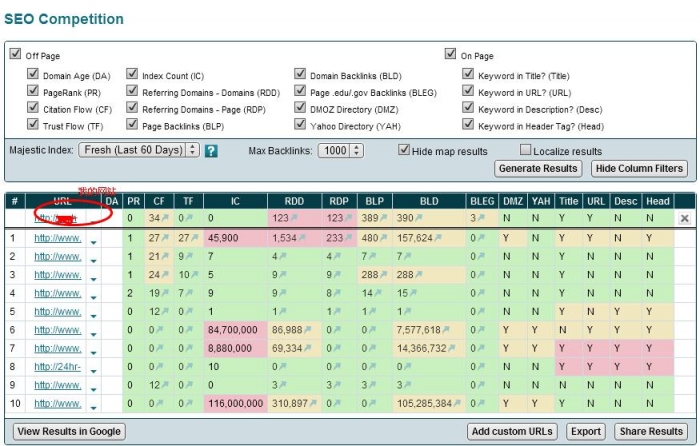Open arrow link next to RDD 1,534
700x446 pixels.
tap(301, 238)
